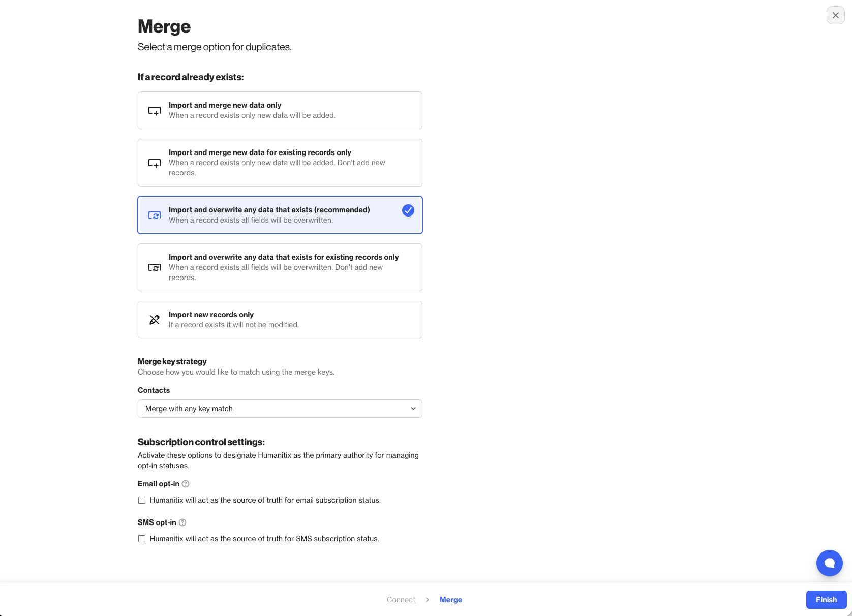Click the Finish button

826,600
